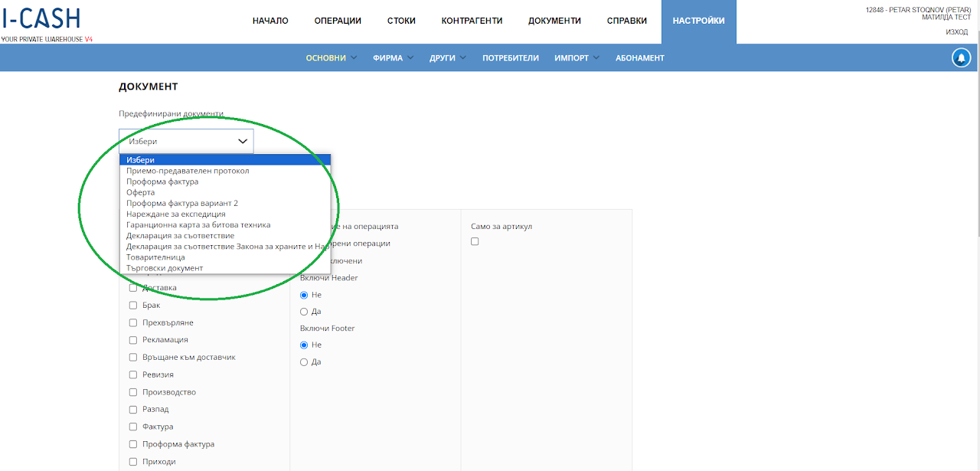Viewport: 980px width, 471px height.
Task: Open the КОНТРАГЕНТИ menu
Action: point(472,21)
